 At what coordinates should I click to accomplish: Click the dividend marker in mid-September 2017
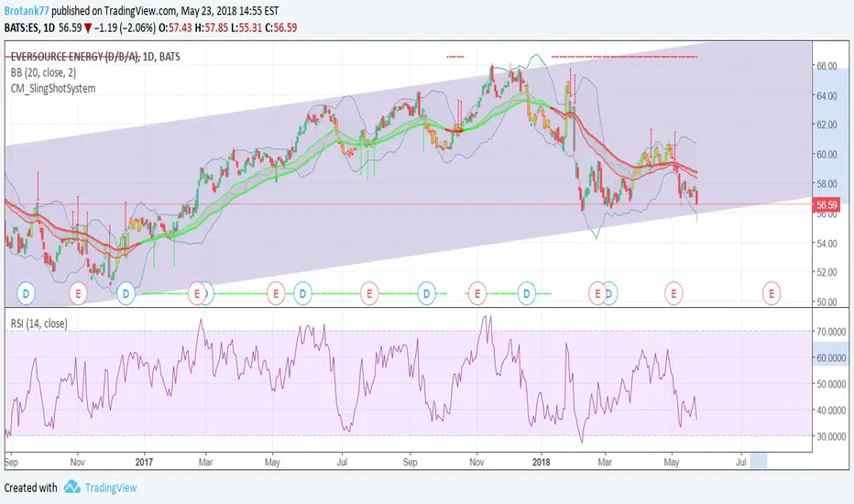(426, 293)
